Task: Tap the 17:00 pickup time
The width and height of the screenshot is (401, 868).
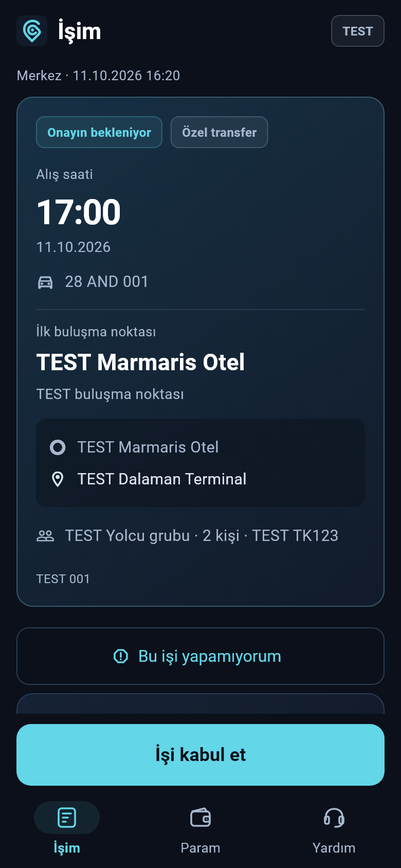Action: pos(79,212)
